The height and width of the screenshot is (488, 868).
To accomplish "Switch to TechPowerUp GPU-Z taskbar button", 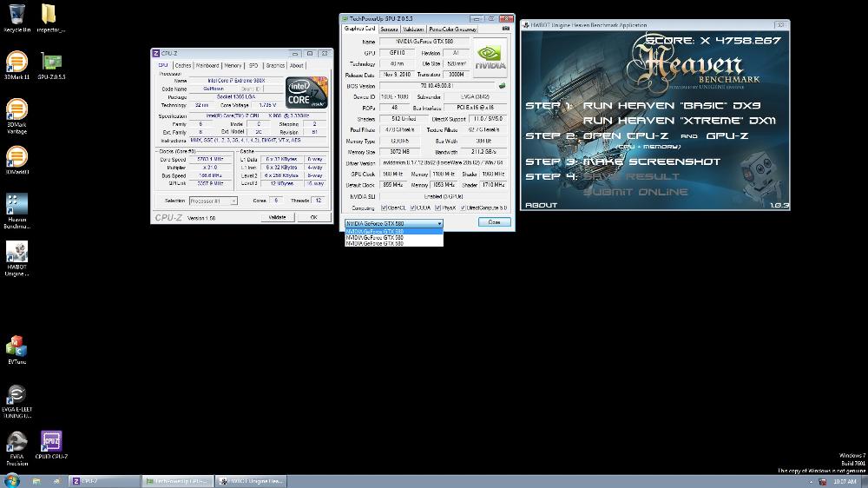I will click(177, 481).
